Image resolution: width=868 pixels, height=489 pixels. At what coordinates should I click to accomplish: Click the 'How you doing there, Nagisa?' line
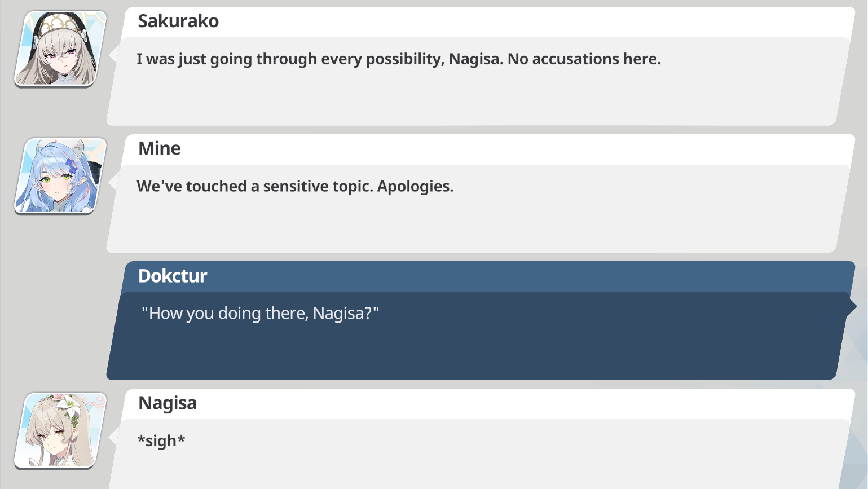pyautogui.click(x=260, y=313)
